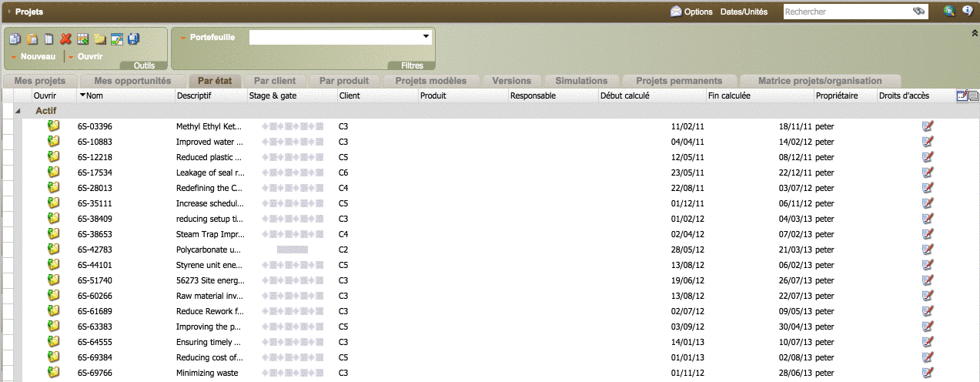Click the Options link
The height and width of the screenshot is (382, 980).
pos(698,12)
